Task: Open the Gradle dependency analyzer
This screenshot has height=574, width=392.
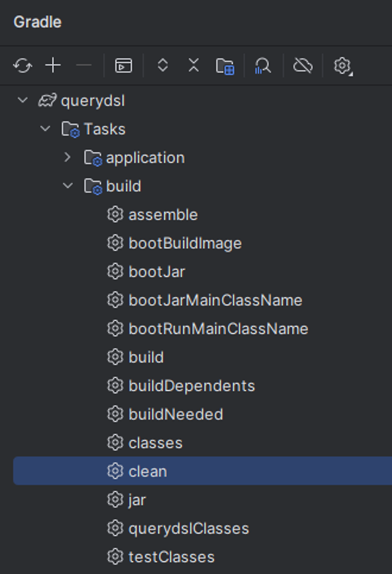Action: click(x=263, y=66)
